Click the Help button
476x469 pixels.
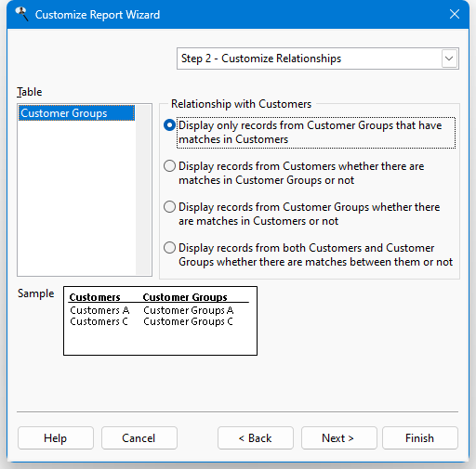click(x=56, y=438)
